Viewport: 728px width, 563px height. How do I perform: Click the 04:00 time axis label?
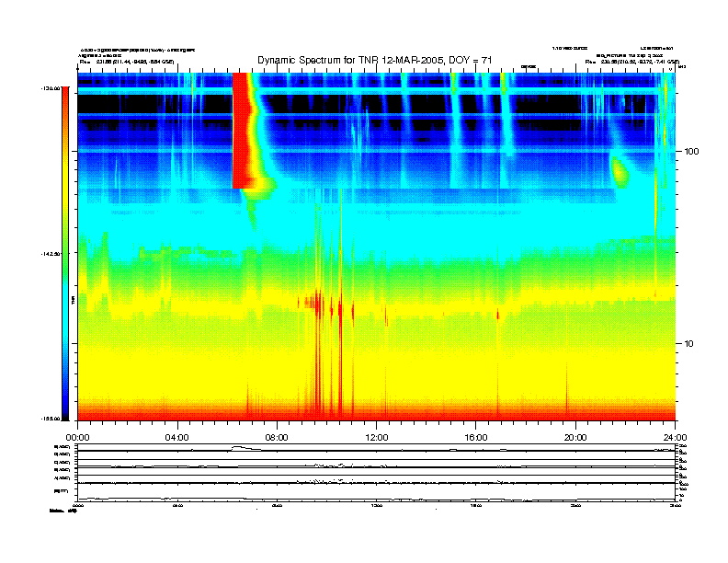pos(176,437)
